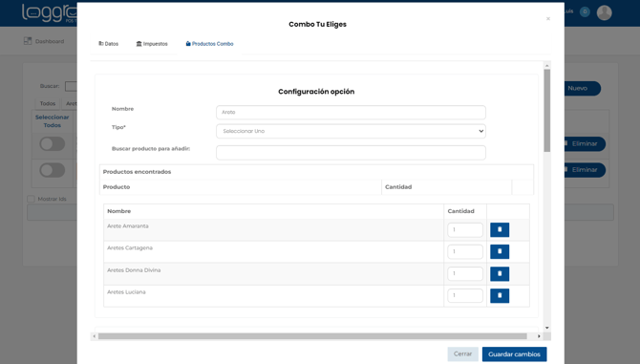Image resolution: width=640 pixels, height=364 pixels.
Task: Click the Arete Amaranta product name
Action: [x=128, y=226]
